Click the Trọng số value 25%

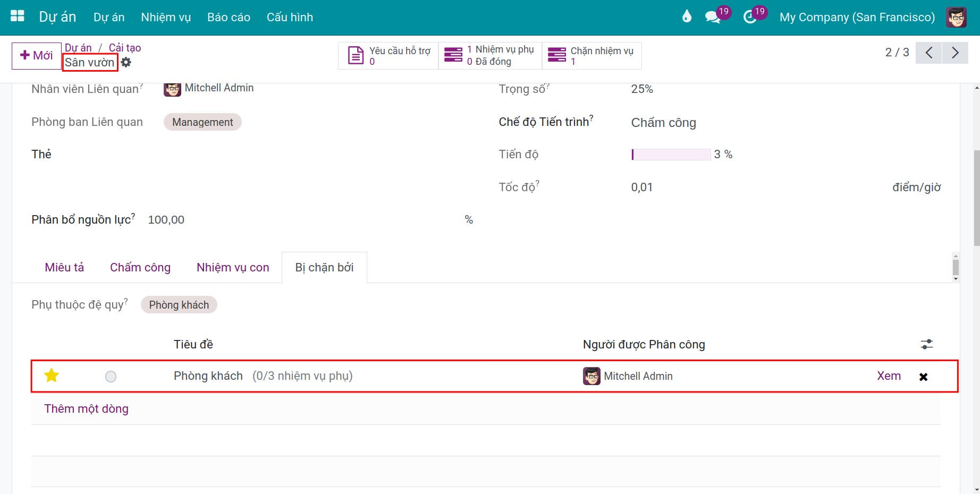pos(642,89)
